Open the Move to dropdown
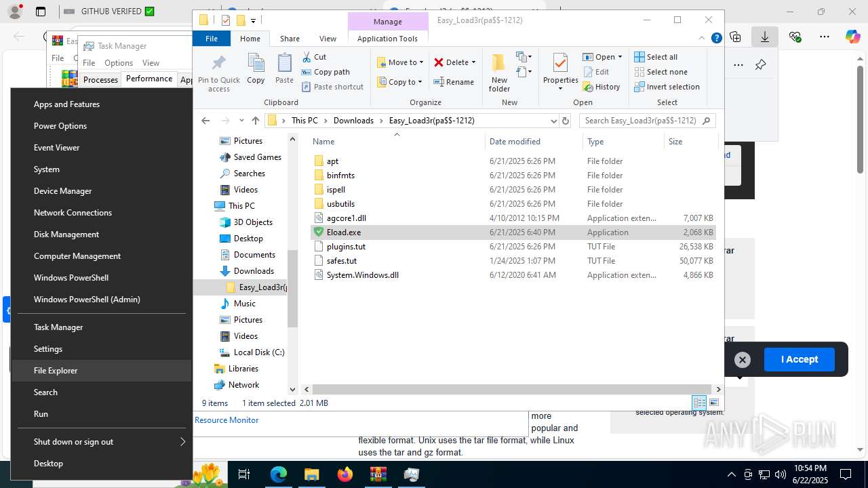 [401, 62]
